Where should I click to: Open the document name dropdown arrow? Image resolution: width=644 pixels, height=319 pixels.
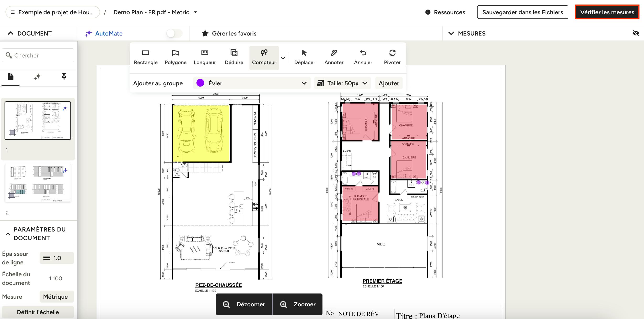195,12
